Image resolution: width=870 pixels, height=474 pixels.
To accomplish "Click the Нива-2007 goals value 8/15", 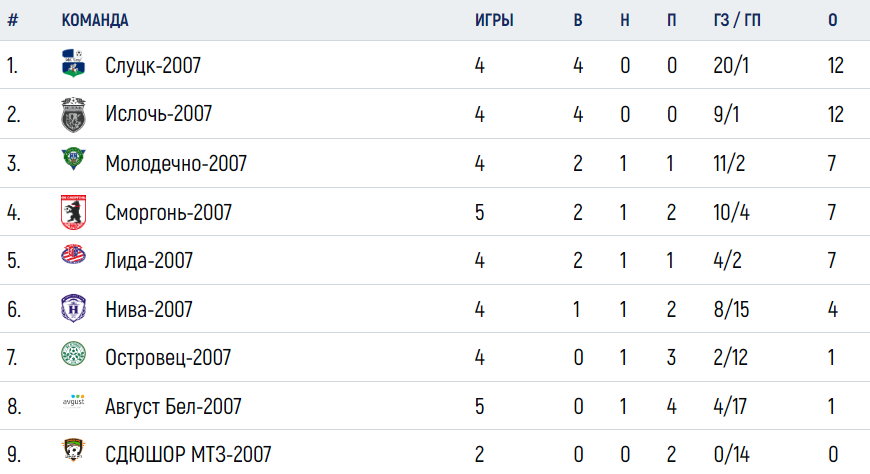I will tap(731, 309).
